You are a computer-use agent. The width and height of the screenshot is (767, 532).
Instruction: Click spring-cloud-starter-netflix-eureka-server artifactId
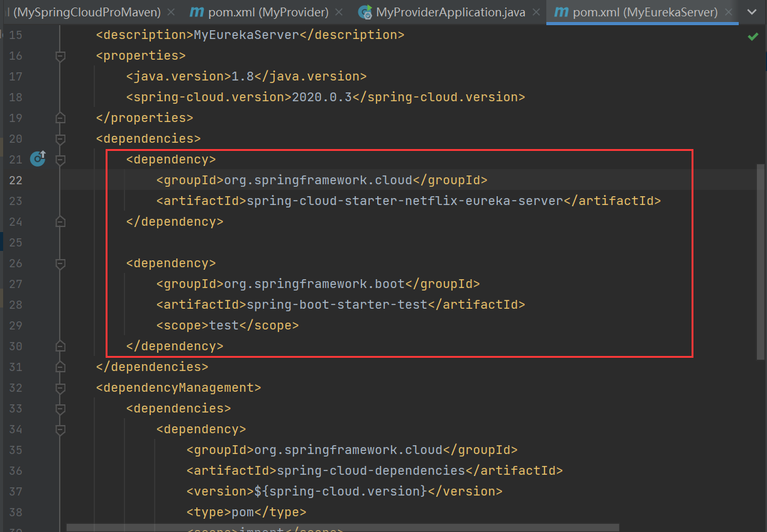pyautogui.click(x=405, y=201)
